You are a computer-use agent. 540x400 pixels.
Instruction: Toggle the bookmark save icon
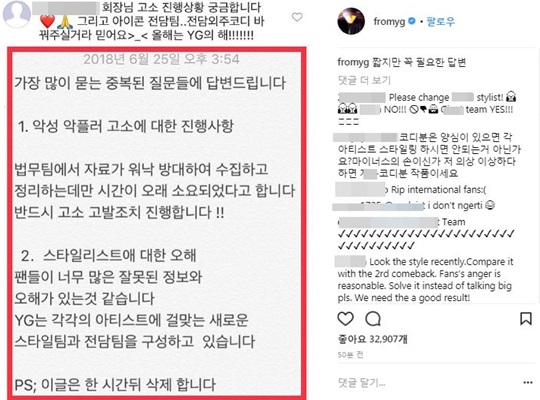pyautogui.click(x=526, y=319)
